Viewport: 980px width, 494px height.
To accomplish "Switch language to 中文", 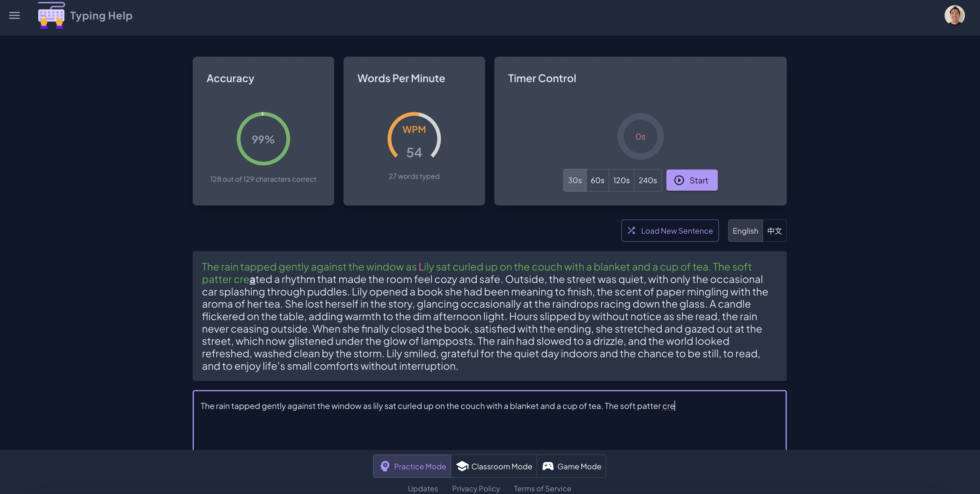I will [774, 231].
